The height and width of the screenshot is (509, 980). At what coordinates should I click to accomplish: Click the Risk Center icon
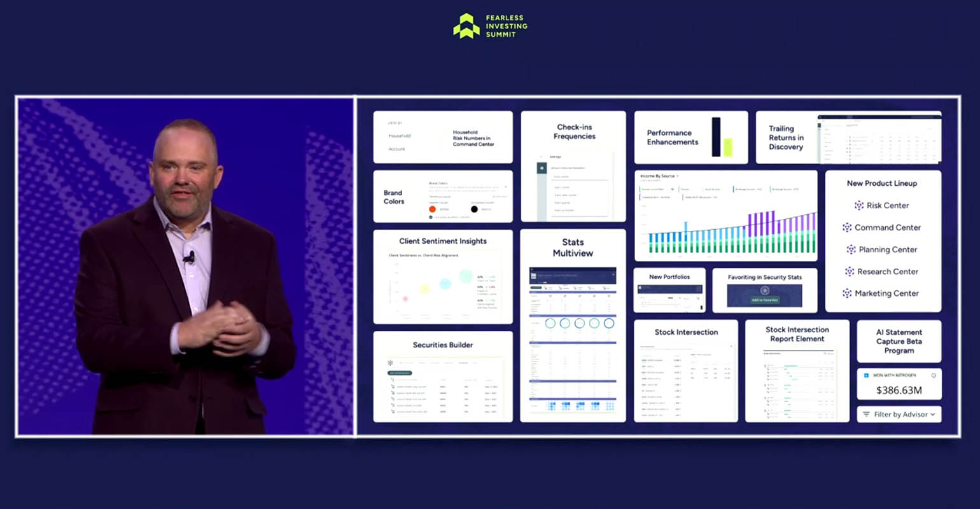coord(859,206)
